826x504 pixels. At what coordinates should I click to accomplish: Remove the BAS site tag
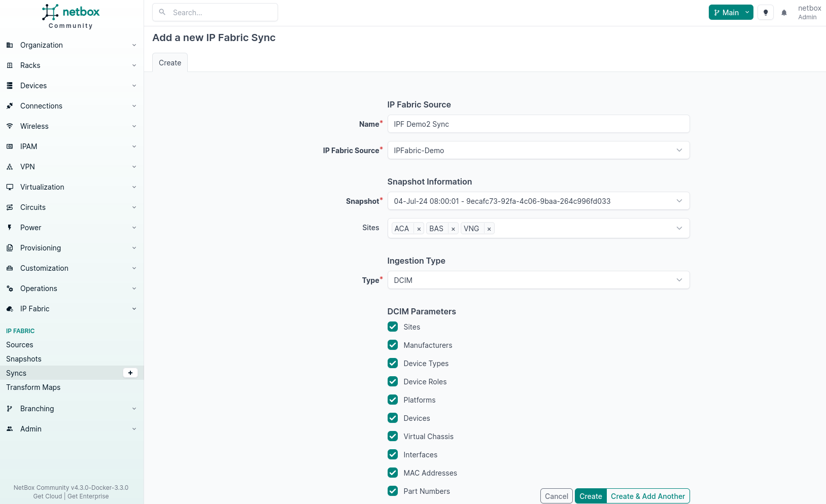pos(453,229)
